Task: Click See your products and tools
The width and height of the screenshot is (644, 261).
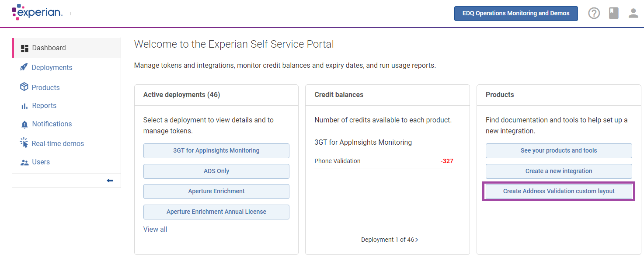Action: [x=558, y=150]
